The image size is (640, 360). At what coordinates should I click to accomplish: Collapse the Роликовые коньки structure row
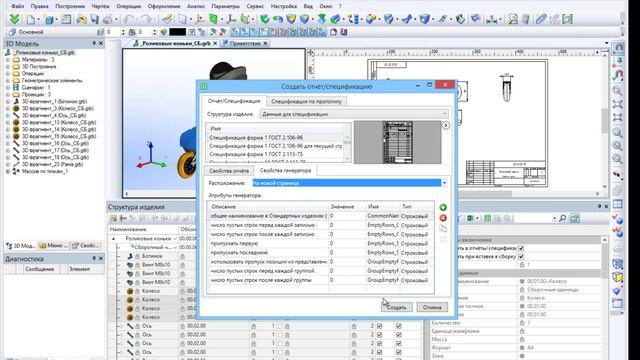point(114,238)
